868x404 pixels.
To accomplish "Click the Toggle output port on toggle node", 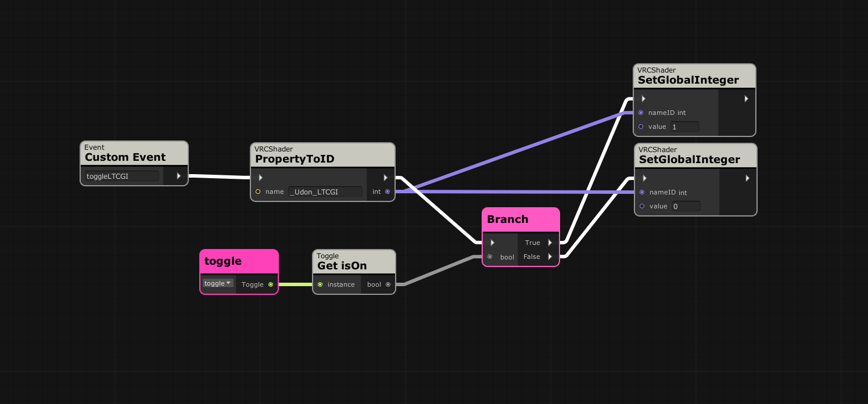I will click(271, 284).
